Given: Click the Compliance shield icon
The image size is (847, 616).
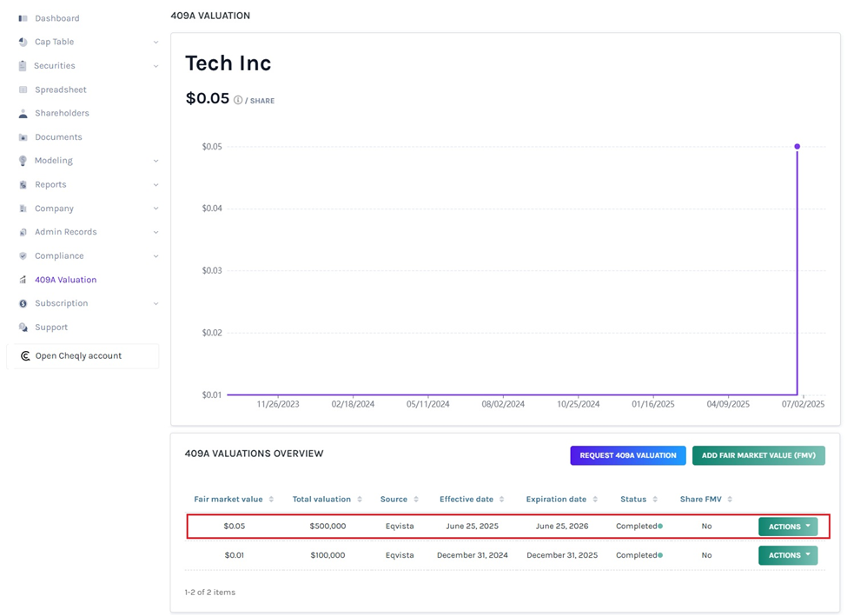Looking at the screenshot, I should pyautogui.click(x=23, y=256).
